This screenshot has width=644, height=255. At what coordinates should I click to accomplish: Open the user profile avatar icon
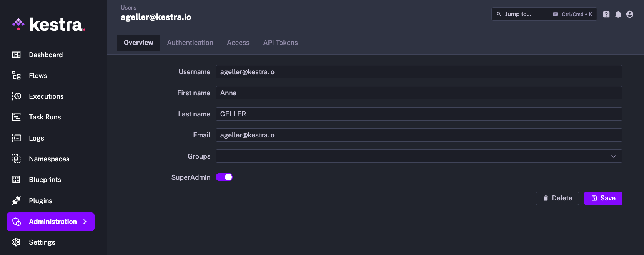click(x=630, y=14)
